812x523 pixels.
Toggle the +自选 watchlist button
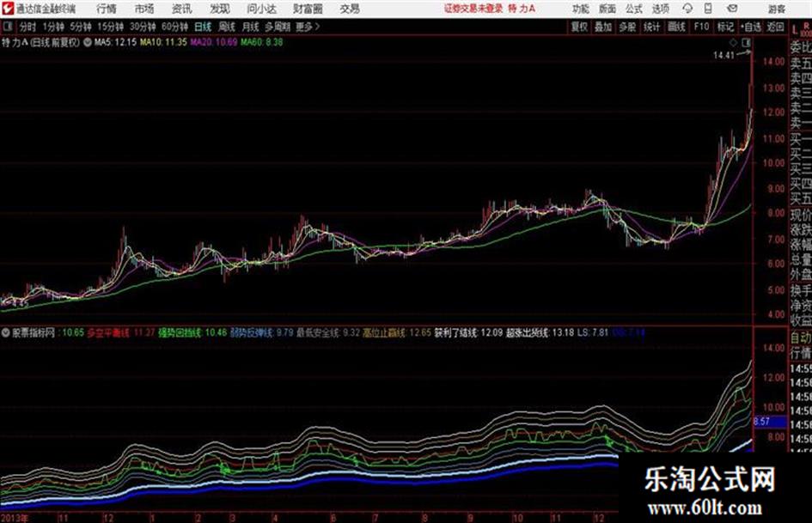click(x=750, y=27)
